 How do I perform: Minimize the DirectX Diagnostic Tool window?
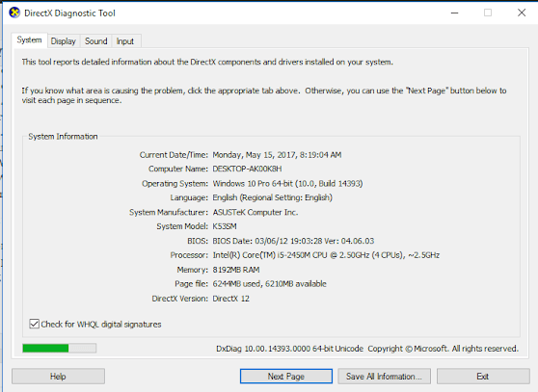[455, 13]
